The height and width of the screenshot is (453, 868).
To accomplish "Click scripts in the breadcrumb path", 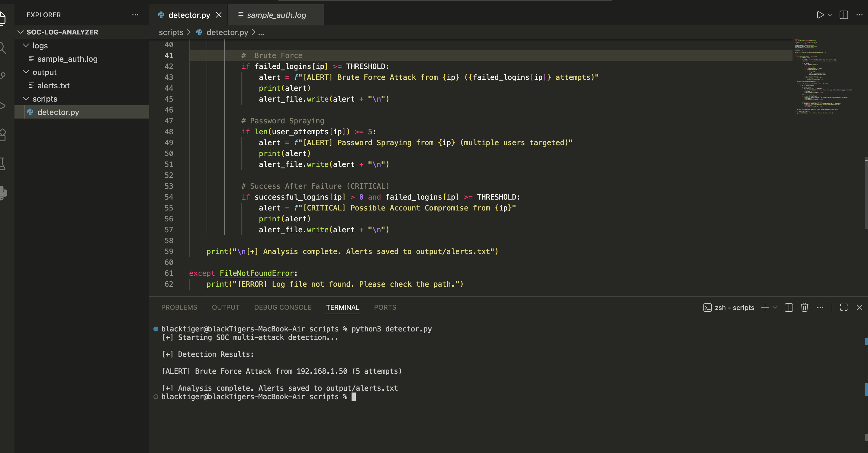I will [171, 32].
